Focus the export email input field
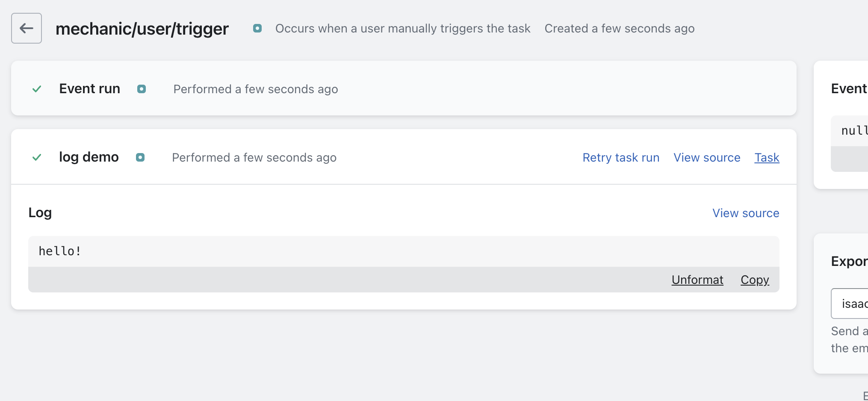The height and width of the screenshot is (401, 868). 851,304
